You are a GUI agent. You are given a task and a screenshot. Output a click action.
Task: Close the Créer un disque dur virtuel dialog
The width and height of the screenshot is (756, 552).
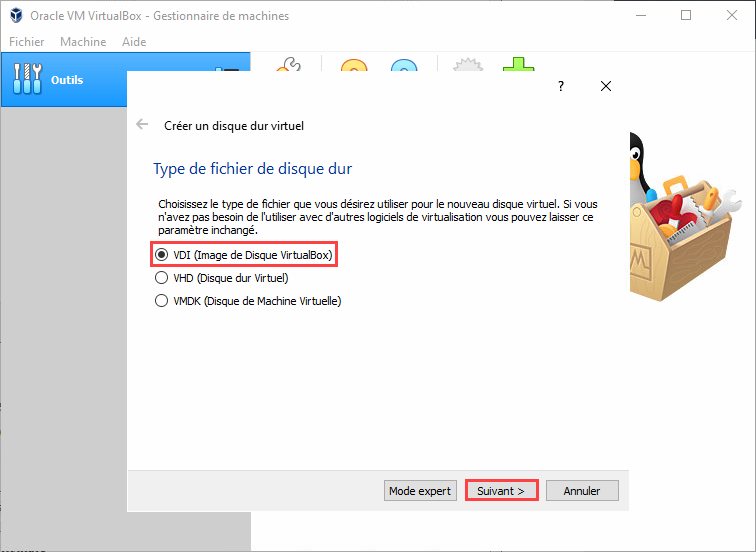606,86
